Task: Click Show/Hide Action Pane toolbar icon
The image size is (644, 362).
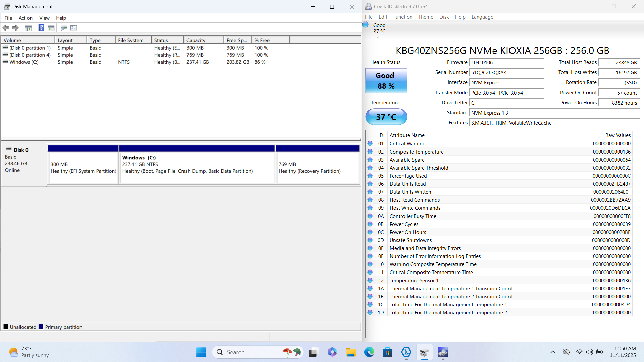Action: tap(51, 28)
